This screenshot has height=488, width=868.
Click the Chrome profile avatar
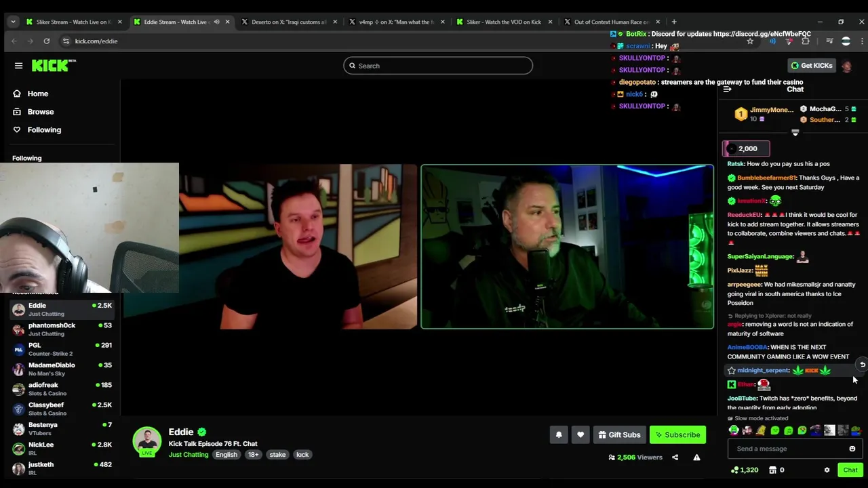[846, 41]
